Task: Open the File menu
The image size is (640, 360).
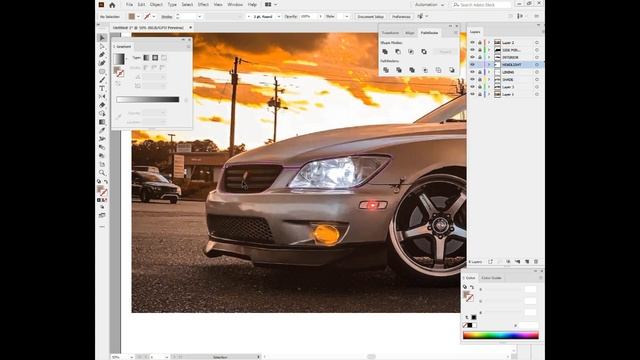Action: tap(129, 4)
